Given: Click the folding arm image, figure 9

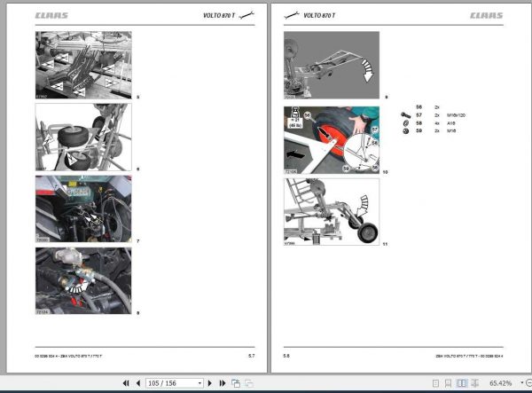Looking at the screenshot, I should tap(332, 65).
